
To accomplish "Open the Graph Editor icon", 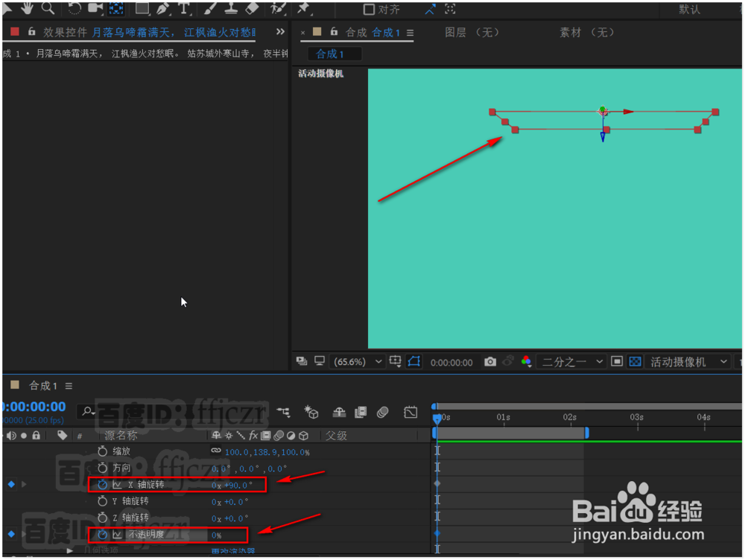I will pyautogui.click(x=410, y=412).
